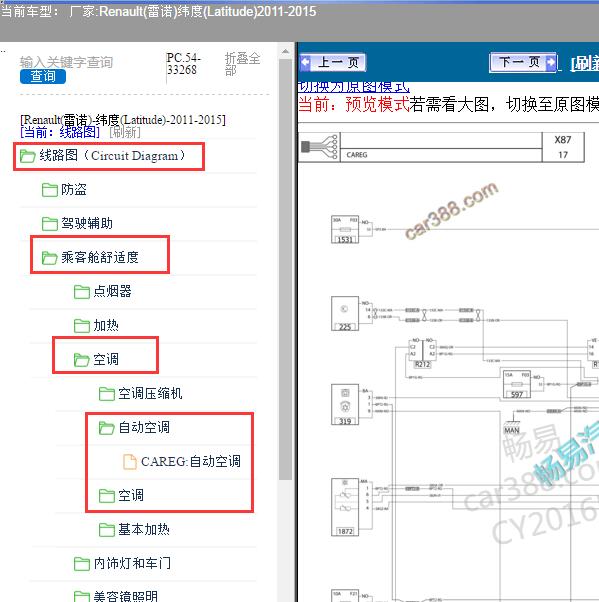Image resolution: width=599 pixels, height=602 pixels.
Task: Expand the 驾驶辅助 folder
Action: (87, 223)
